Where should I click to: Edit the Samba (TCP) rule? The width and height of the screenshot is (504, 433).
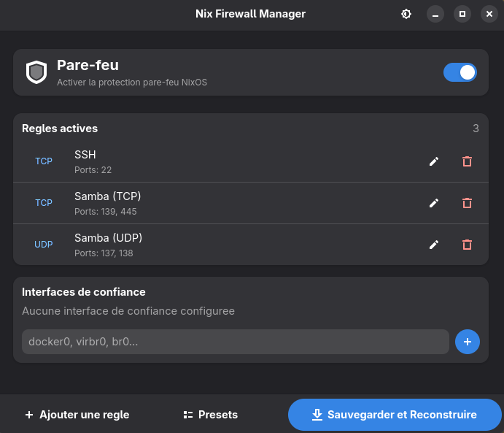(x=434, y=203)
